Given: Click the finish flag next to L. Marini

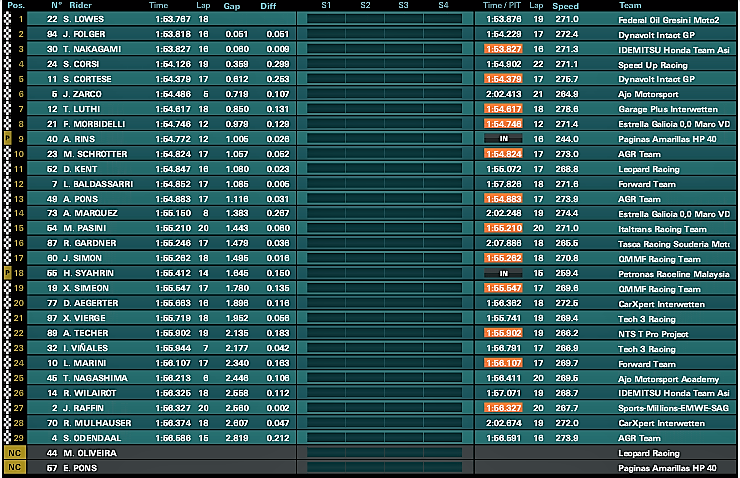Looking at the screenshot, I should 8,363.
